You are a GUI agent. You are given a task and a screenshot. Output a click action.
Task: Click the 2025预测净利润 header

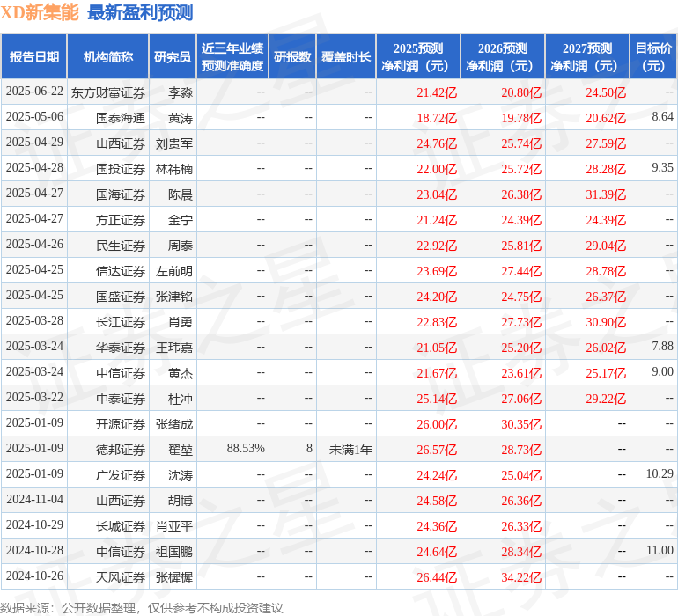pos(418,56)
